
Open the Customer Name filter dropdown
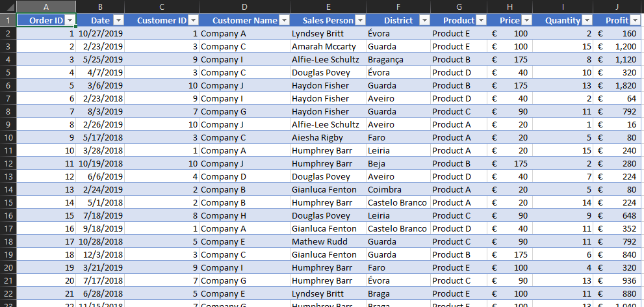coord(284,21)
